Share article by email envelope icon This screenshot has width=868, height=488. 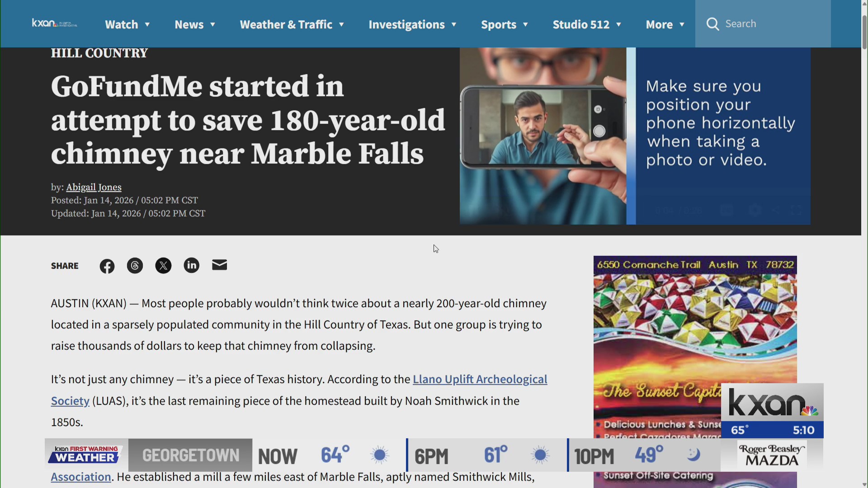coord(219,265)
